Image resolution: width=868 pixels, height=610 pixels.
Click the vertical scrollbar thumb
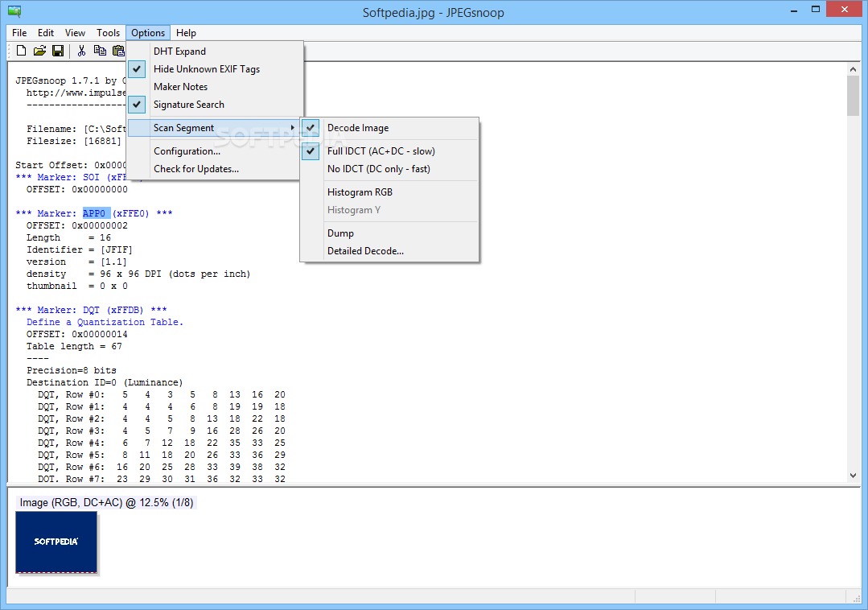(x=853, y=96)
